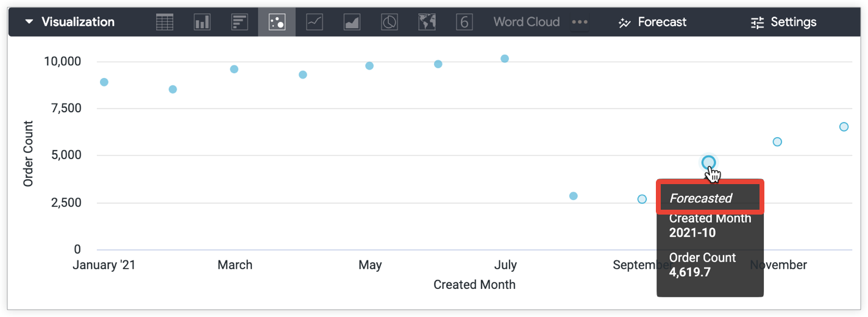868x317 pixels.
Task: Choose the Map visualization icon
Action: [x=427, y=23]
